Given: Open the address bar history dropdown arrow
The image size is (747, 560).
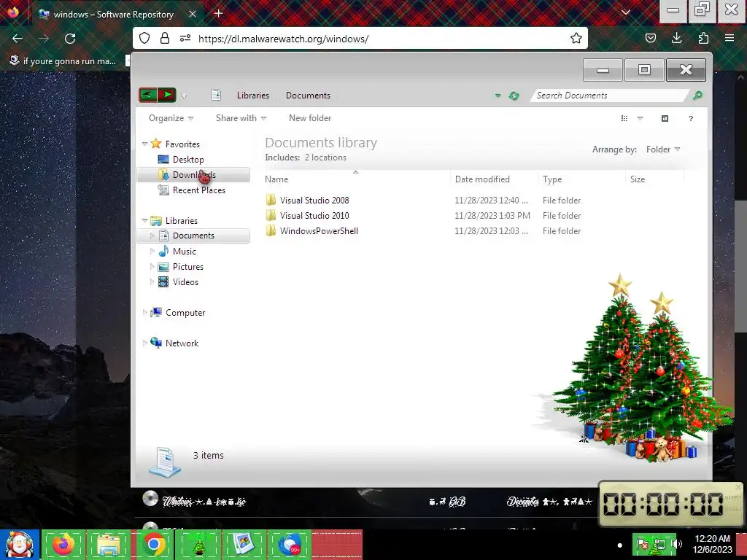Looking at the screenshot, I should pyautogui.click(x=498, y=96).
